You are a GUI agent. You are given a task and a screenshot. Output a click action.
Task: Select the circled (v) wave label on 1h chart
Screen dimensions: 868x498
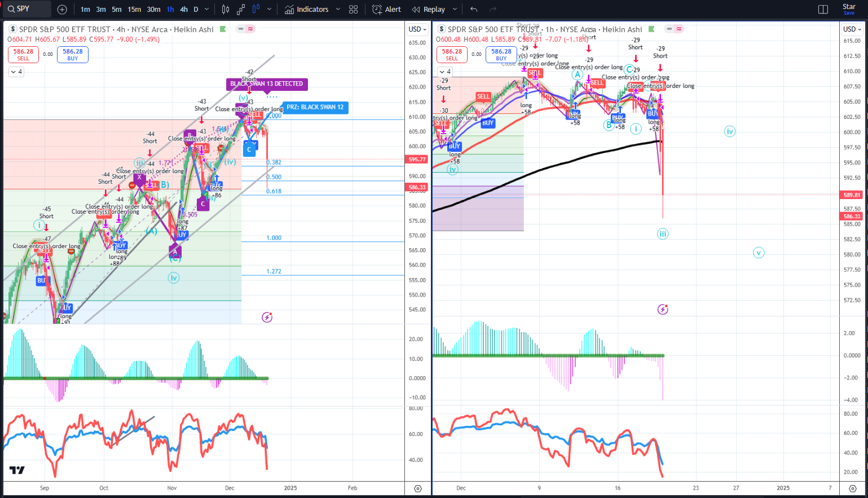point(759,253)
